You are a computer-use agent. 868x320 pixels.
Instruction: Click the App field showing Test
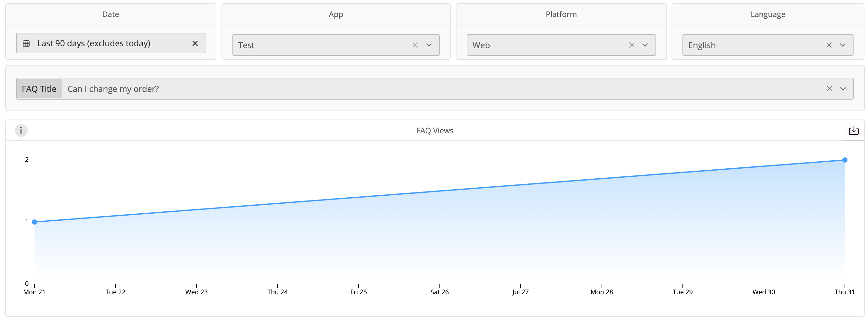tap(335, 45)
